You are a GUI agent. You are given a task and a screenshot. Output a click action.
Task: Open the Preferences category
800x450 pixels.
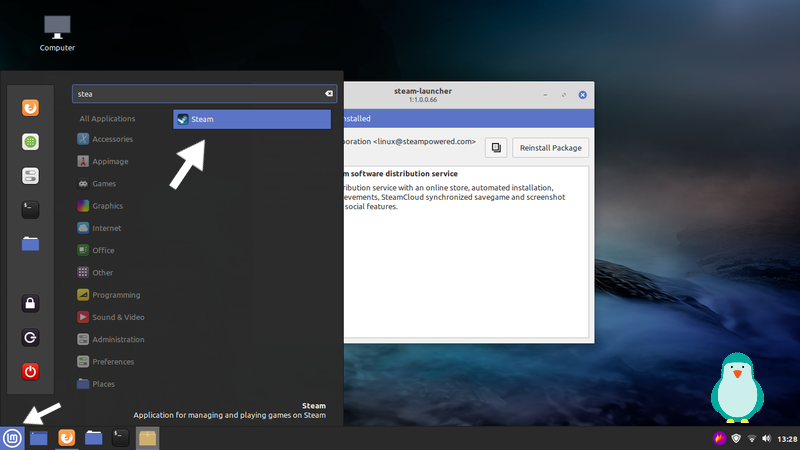pyautogui.click(x=106, y=362)
